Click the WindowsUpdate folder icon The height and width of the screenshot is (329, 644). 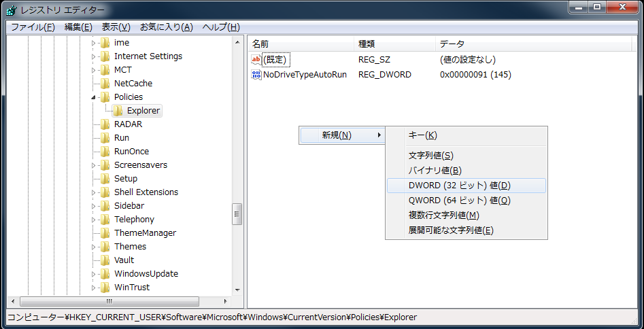point(105,274)
